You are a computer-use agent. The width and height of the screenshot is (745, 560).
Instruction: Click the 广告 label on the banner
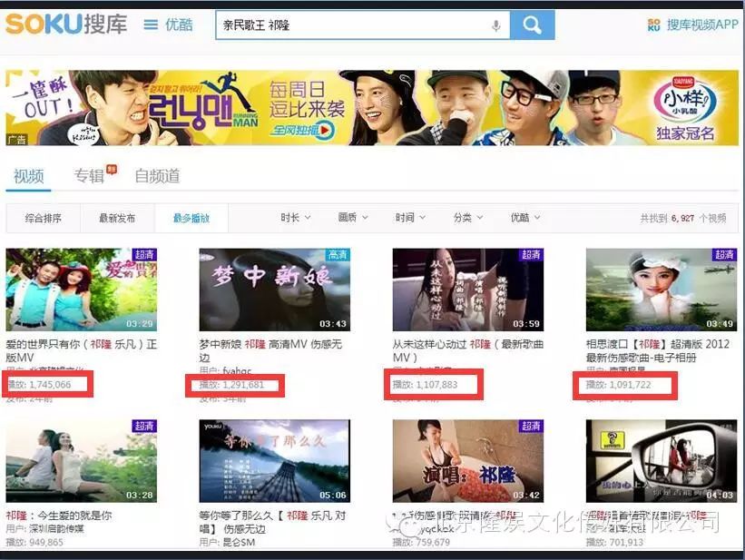point(16,140)
